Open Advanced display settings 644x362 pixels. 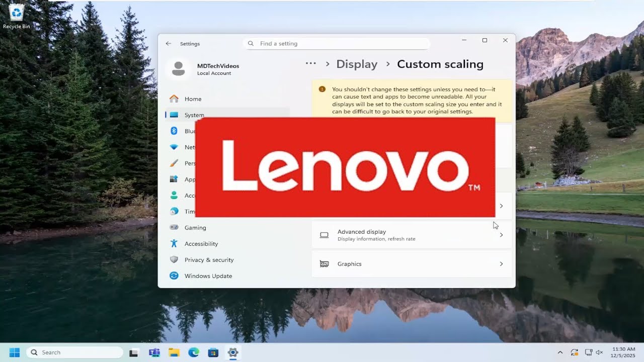pos(412,235)
